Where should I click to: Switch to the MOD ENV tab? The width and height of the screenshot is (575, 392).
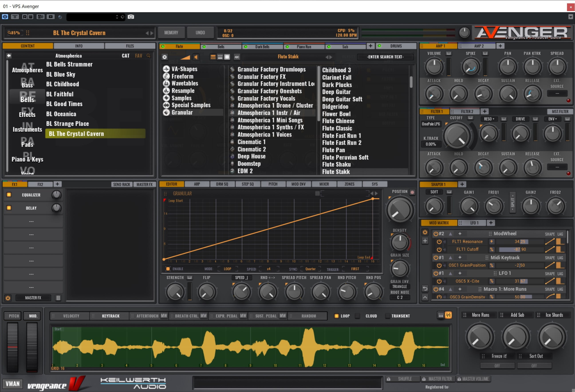tap(298, 184)
